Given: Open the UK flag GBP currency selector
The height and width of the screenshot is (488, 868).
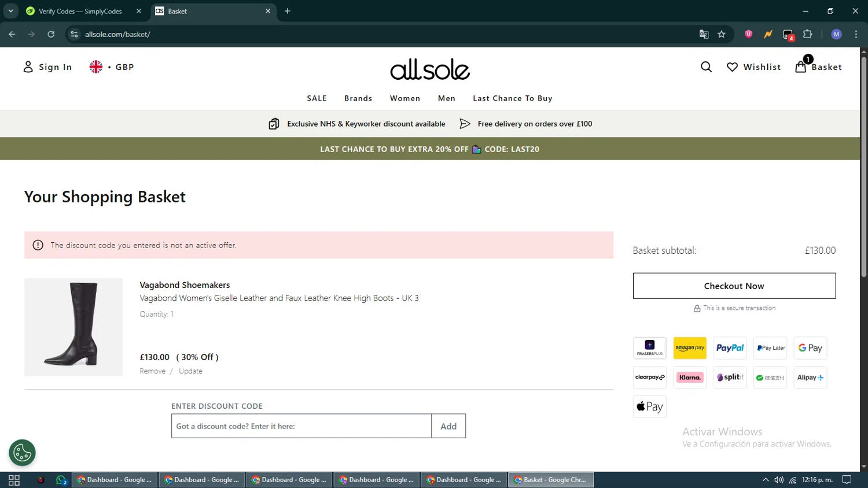Looking at the screenshot, I should click(112, 67).
